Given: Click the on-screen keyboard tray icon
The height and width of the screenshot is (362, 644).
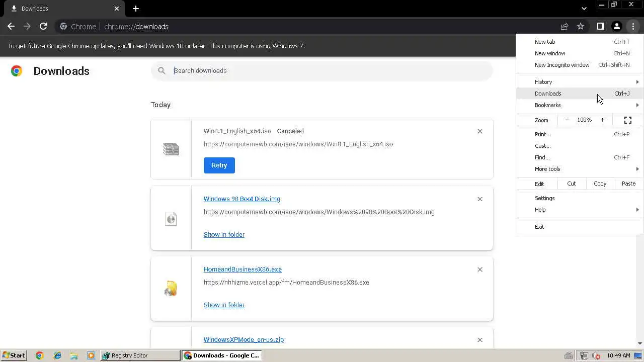Looking at the screenshot, I should coord(569,355).
